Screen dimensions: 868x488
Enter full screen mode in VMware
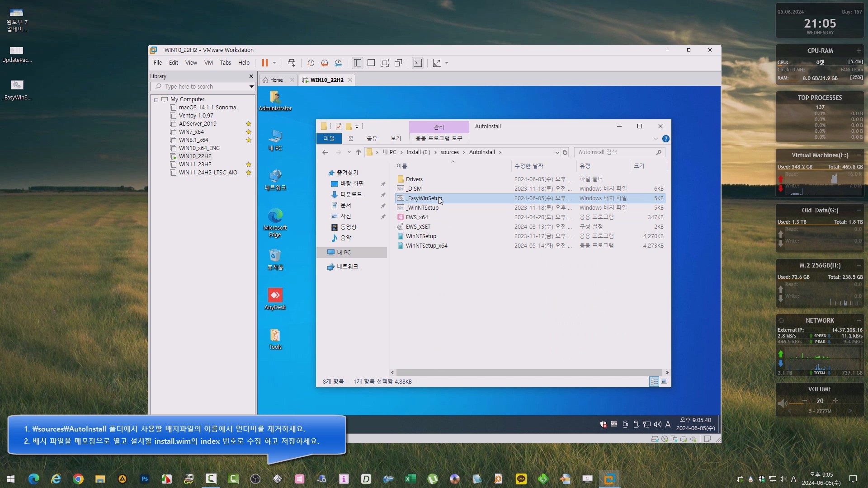point(385,63)
